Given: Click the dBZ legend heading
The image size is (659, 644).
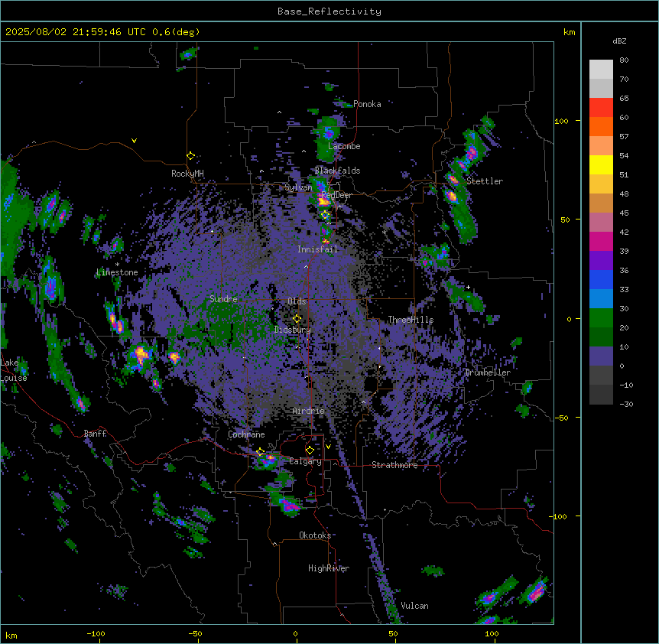Looking at the screenshot, I should (619, 41).
